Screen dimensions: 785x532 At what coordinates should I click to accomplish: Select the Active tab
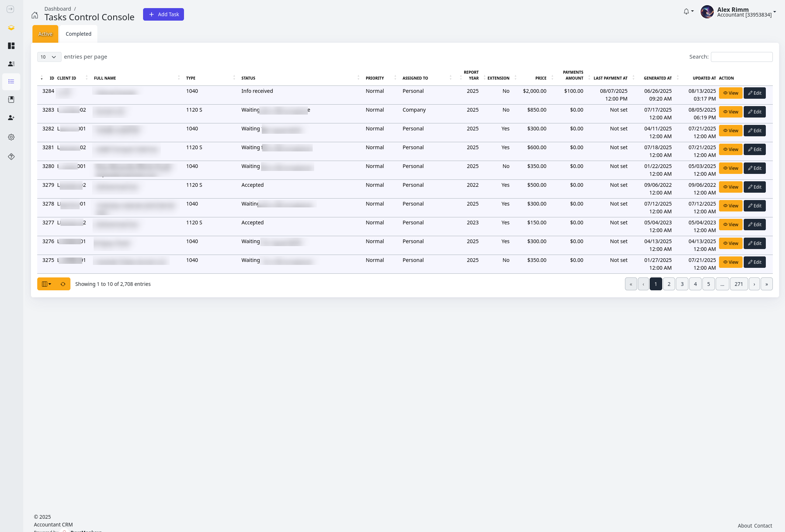(x=45, y=34)
